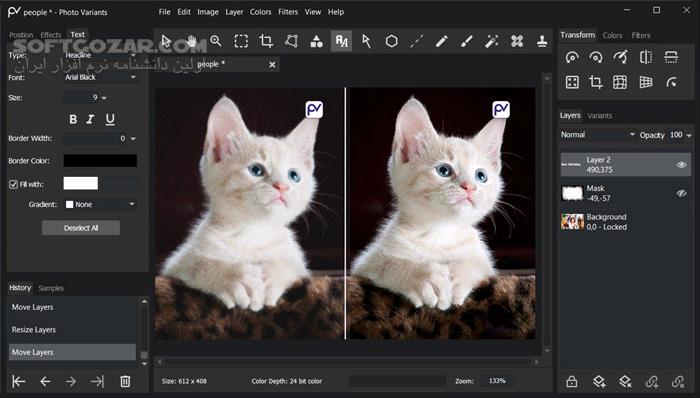The image size is (700, 398).
Task: Step back one history state
Action: 45,381
